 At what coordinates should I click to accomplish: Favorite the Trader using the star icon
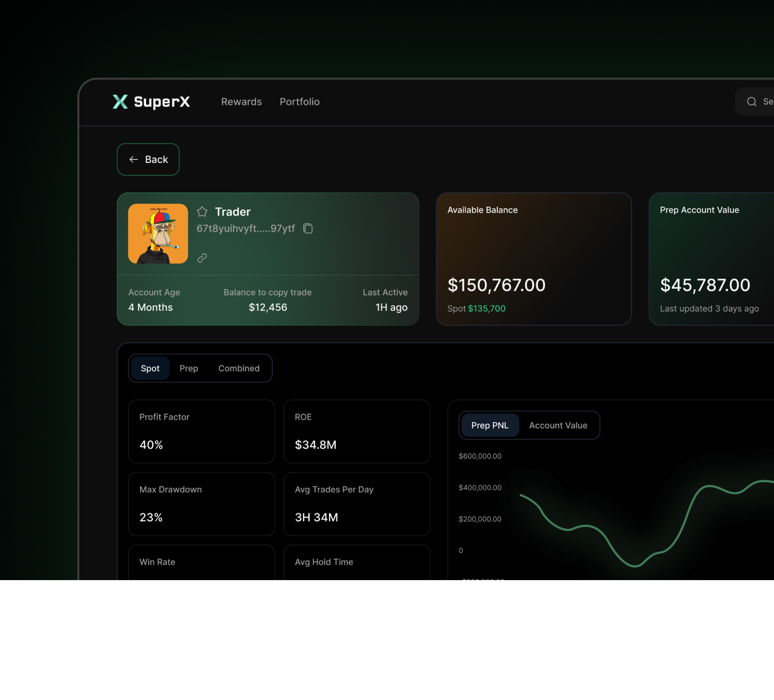click(x=202, y=211)
